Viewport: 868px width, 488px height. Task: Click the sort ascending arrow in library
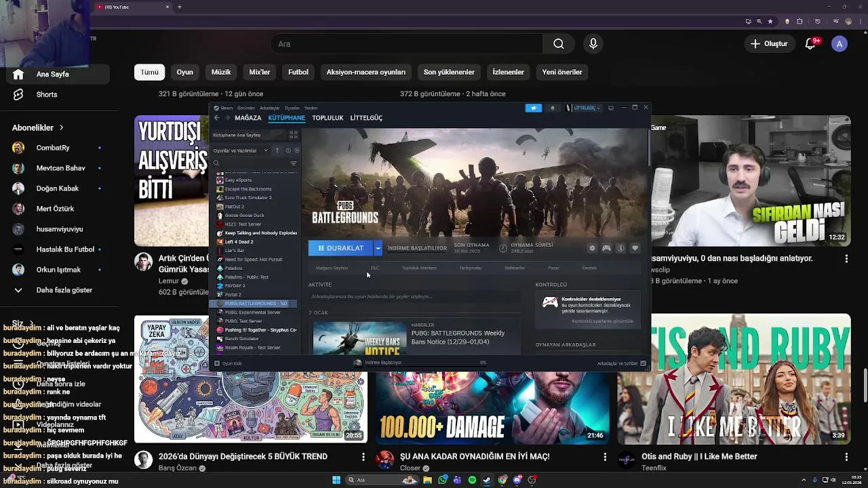pyautogui.click(x=277, y=150)
